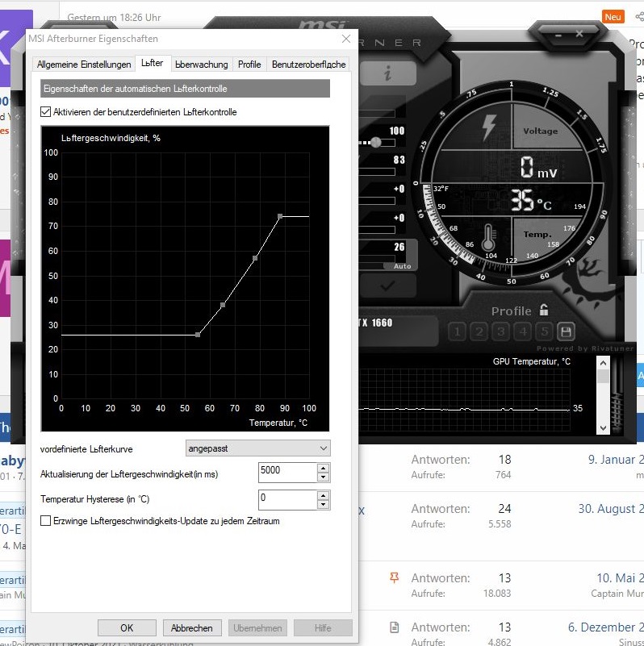Select the Lüfter tab
644x646 pixels.
click(x=153, y=63)
